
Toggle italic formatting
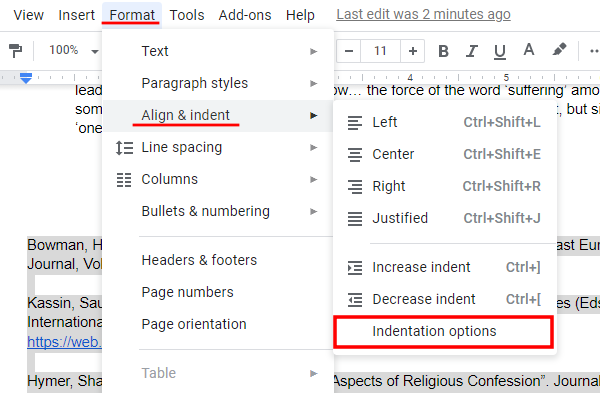coord(471,51)
